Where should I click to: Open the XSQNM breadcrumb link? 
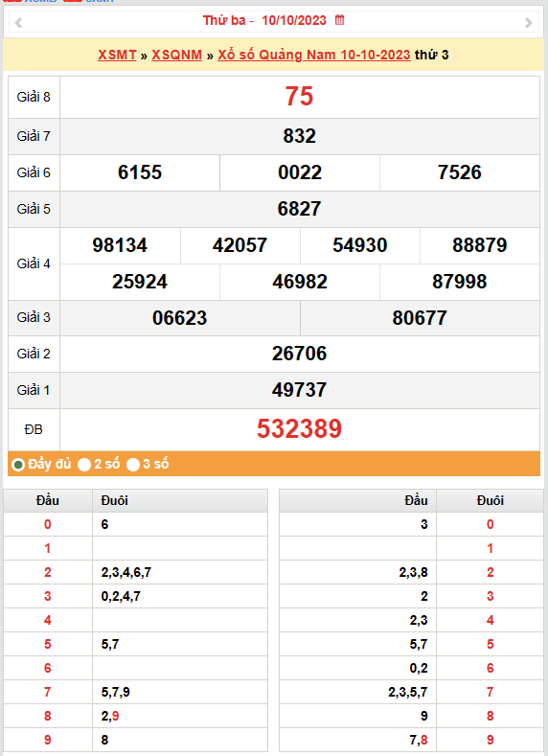[177, 55]
